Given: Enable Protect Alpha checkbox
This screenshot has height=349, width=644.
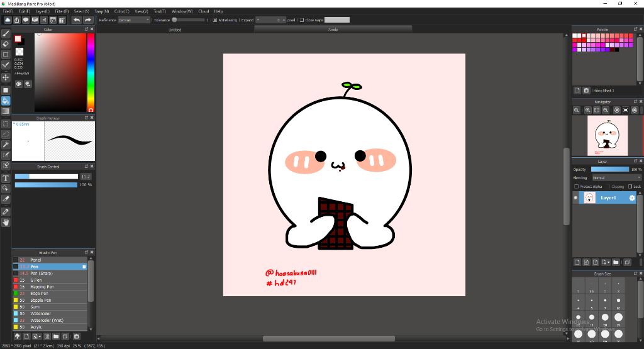Looking at the screenshot, I should point(576,187).
